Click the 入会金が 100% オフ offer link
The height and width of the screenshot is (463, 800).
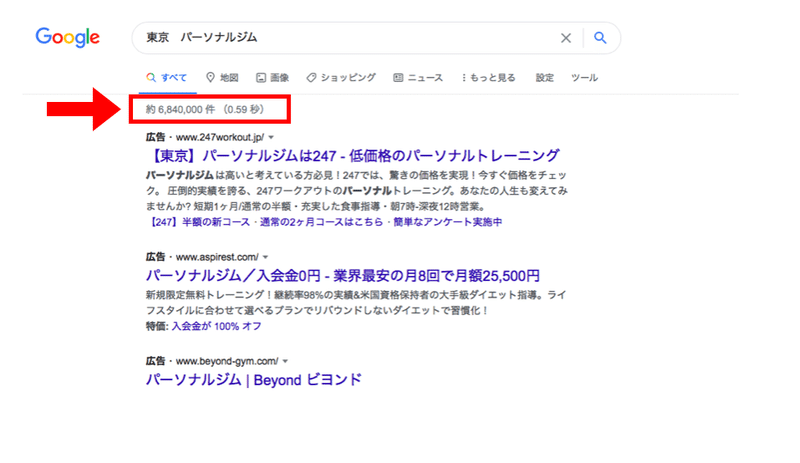pyautogui.click(x=216, y=326)
